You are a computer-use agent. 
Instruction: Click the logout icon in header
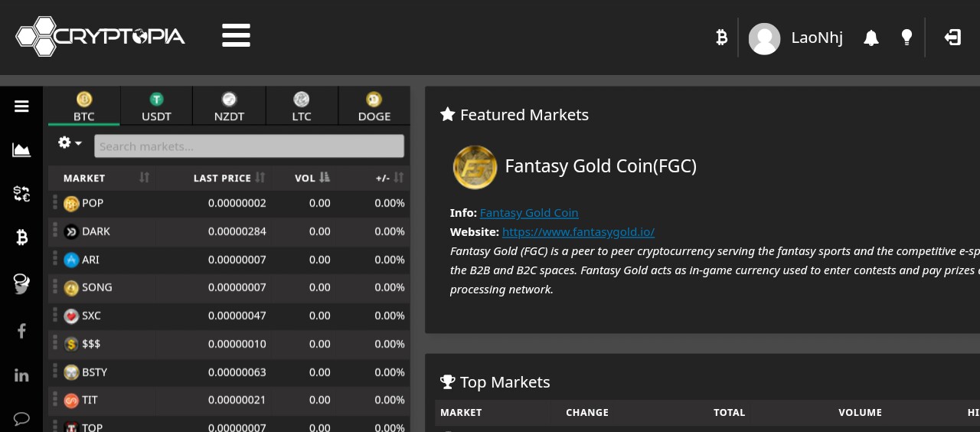[952, 37]
